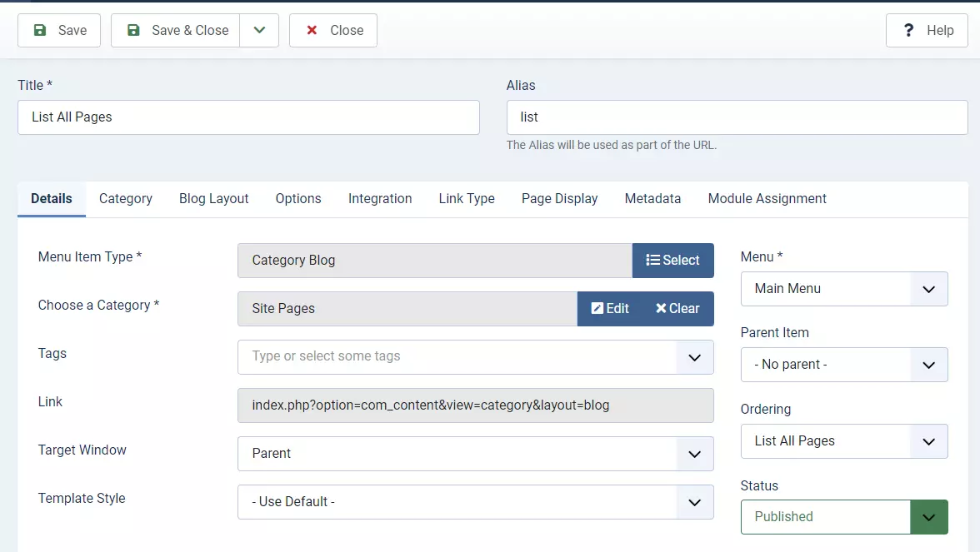Click the Choose a Category label
Image resolution: width=980 pixels, height=552 pixels.
click(x=98, y=306)
